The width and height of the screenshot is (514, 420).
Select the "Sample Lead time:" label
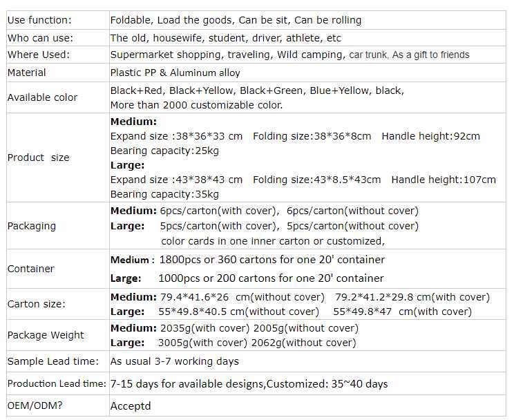[x=53, y=361]
